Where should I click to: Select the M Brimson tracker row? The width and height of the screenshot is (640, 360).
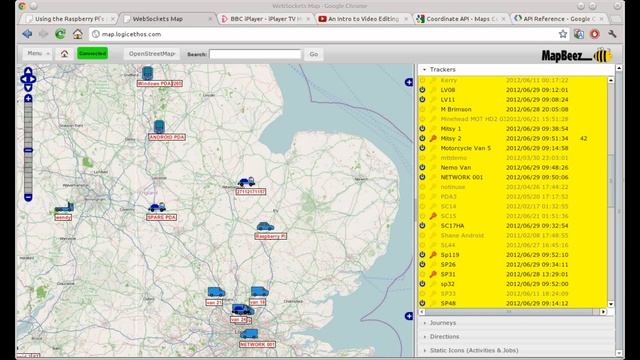pyautogui.click(x=513, y=109)
